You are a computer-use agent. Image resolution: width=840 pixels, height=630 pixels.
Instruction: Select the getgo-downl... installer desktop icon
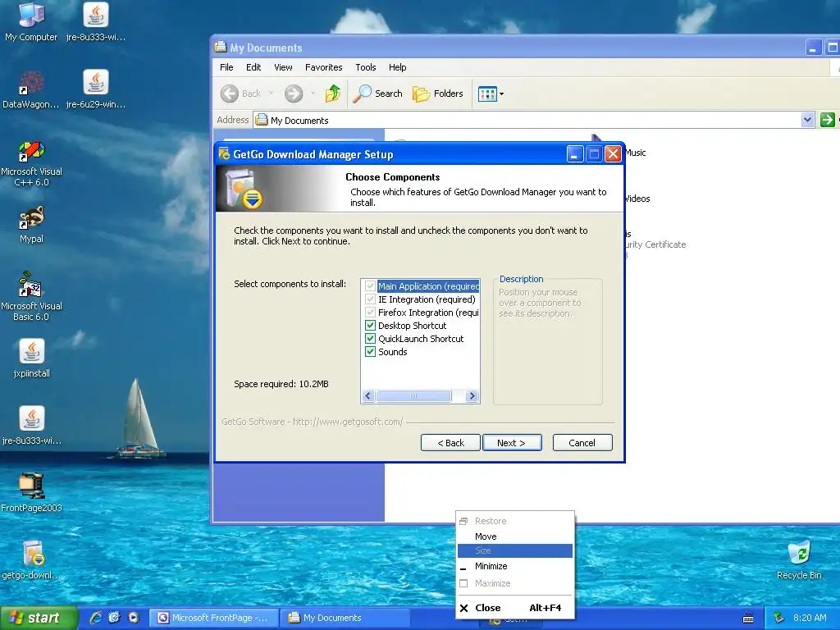31,560
